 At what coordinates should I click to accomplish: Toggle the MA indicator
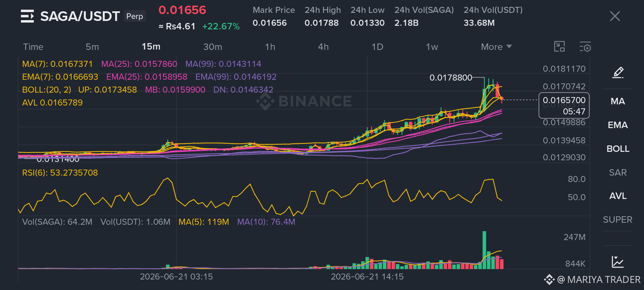tap(618, 101)
